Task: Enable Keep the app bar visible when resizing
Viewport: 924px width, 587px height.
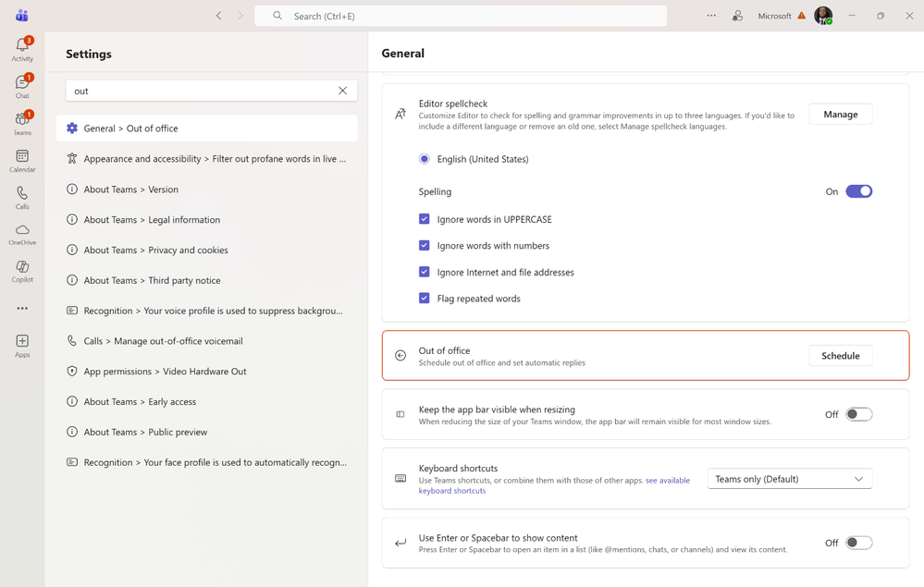Action: [858, 414]
